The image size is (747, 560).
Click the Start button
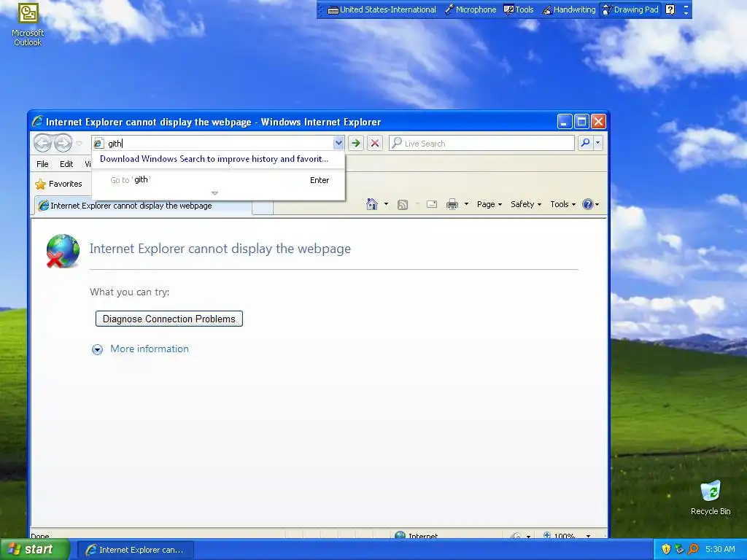coord(35,549)
